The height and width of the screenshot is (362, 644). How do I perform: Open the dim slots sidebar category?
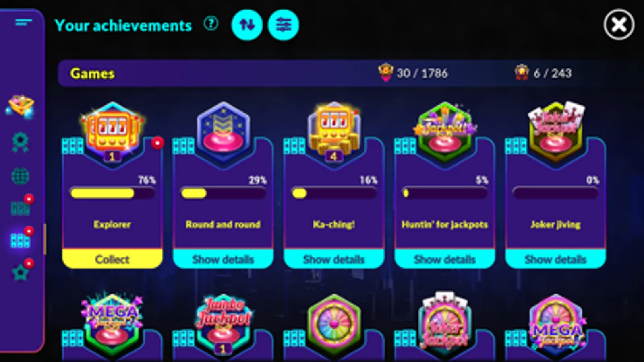pos(20,208)
